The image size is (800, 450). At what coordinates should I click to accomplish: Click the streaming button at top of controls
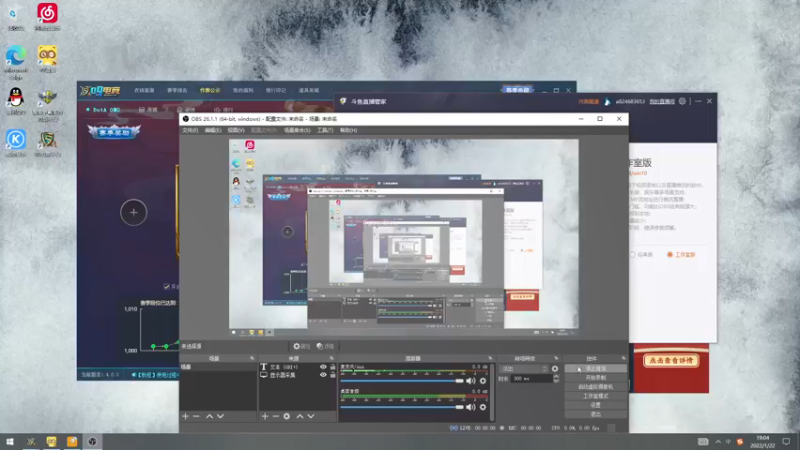pyautogui.click(x=595, y=368)
